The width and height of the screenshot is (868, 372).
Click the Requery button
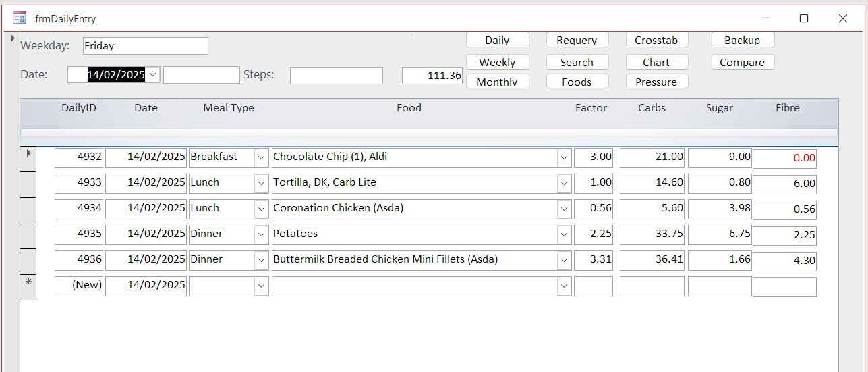tap(577, 41)
